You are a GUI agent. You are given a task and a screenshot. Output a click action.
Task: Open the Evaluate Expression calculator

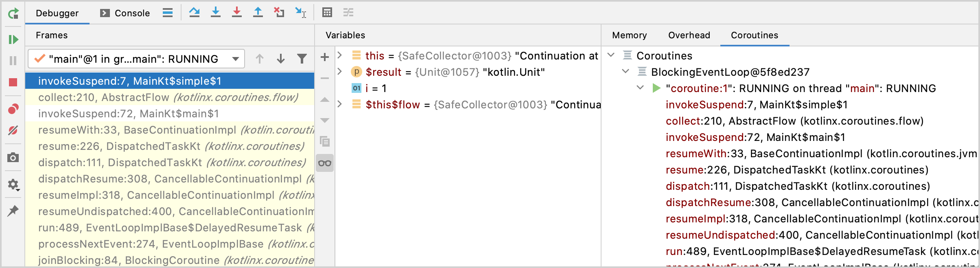[327, 13]
